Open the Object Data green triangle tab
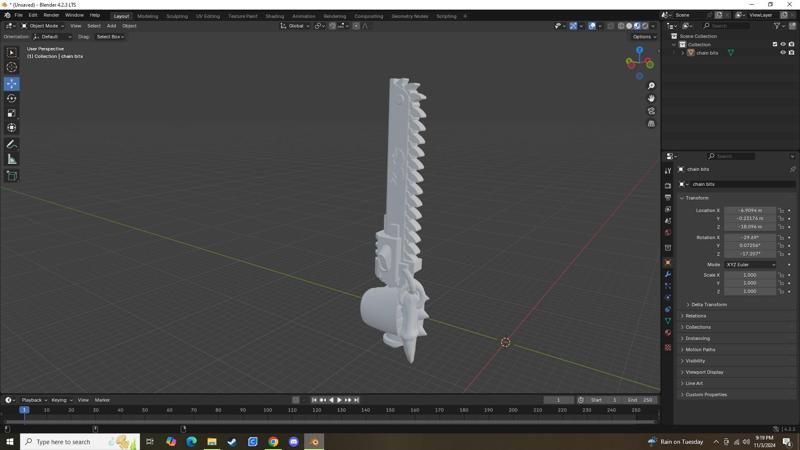Viewport: 800px width, 450px height. (668, 321)
